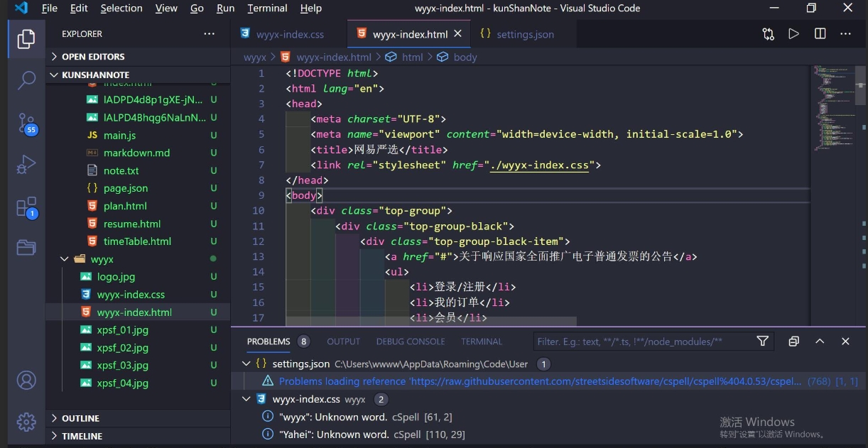
Task: Open main.js in the explorer
Action: point(119,135)
